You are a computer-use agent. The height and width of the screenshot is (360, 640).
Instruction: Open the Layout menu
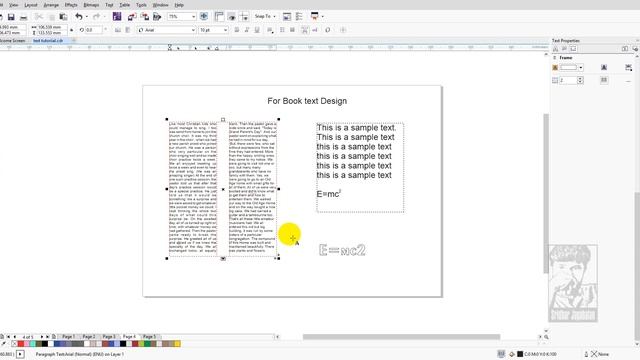coord(31,5)
